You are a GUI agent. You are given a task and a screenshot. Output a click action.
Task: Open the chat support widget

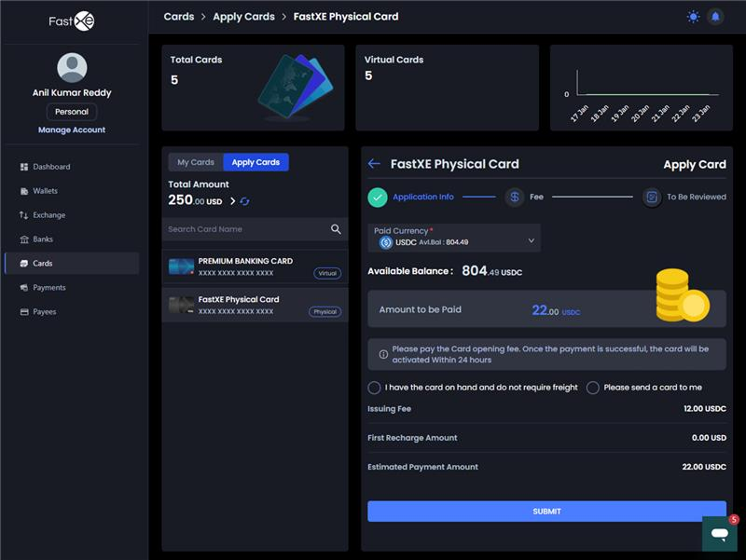(719, 534)
